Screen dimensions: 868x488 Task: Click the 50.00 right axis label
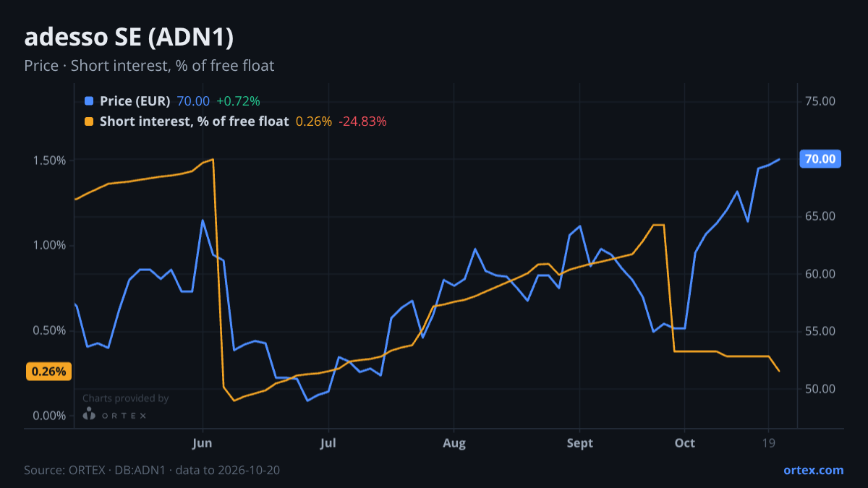coord(821,389)
